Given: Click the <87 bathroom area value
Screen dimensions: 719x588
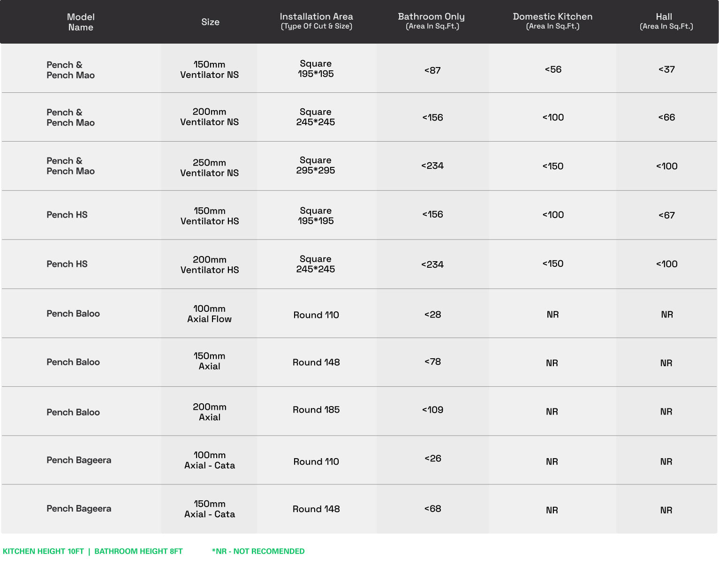Looking at the screenshot, I should pyautogui.click(x=432, y=70).
